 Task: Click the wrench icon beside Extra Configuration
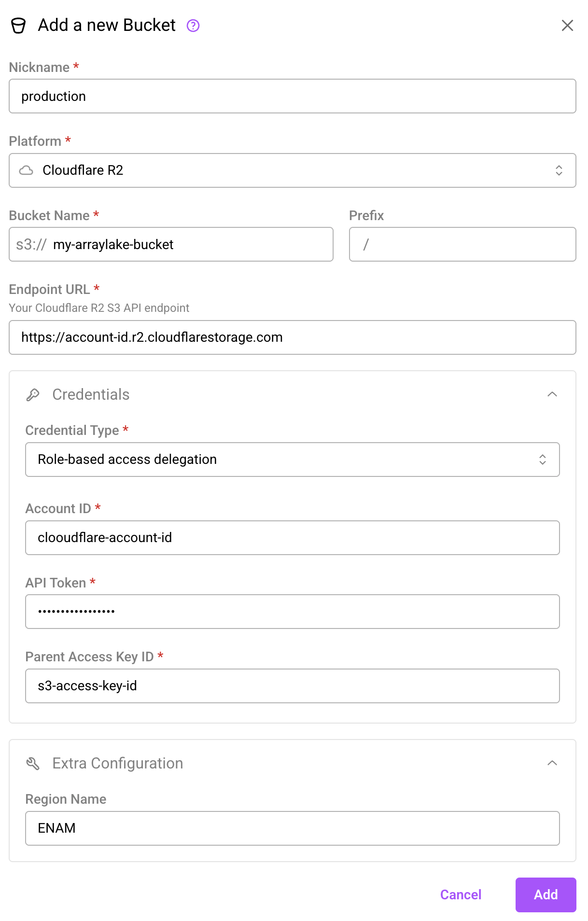pos(33,763)
